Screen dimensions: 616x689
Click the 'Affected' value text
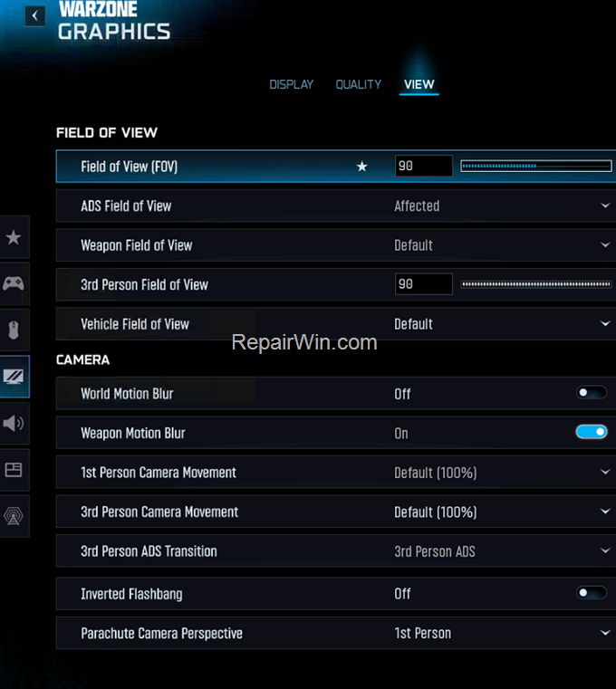coord(417,206)
